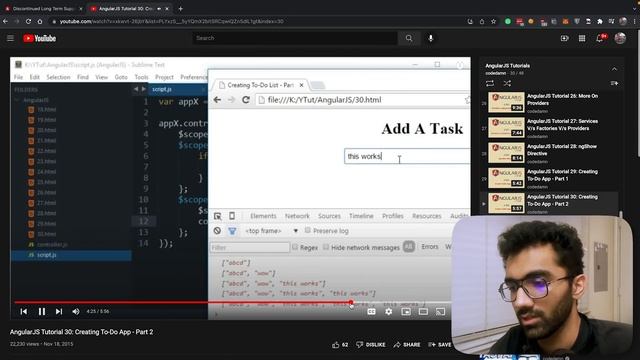Cast the video with the Cast icon
This screenshot has height=360, width=640.
pyautogui.click(x=440, y=311)
